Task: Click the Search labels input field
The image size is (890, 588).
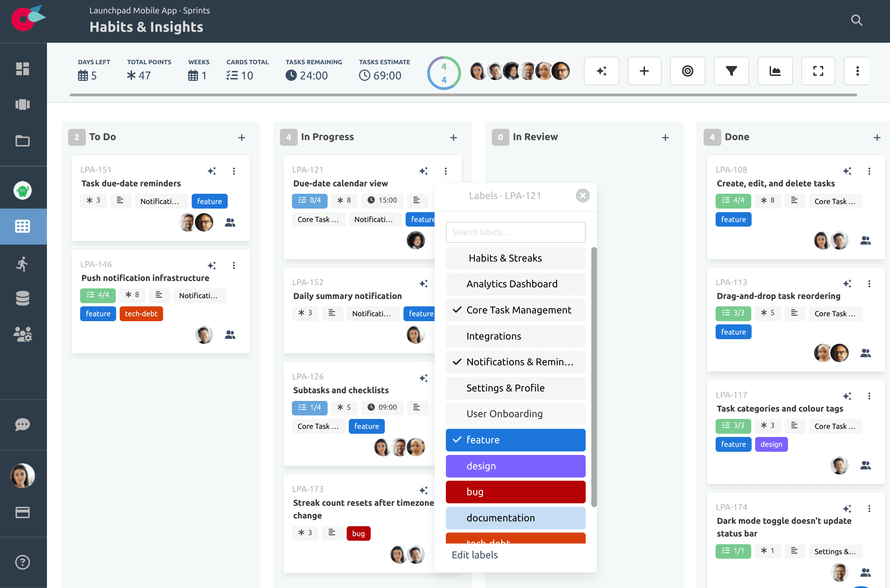Action: click(515, 232)
